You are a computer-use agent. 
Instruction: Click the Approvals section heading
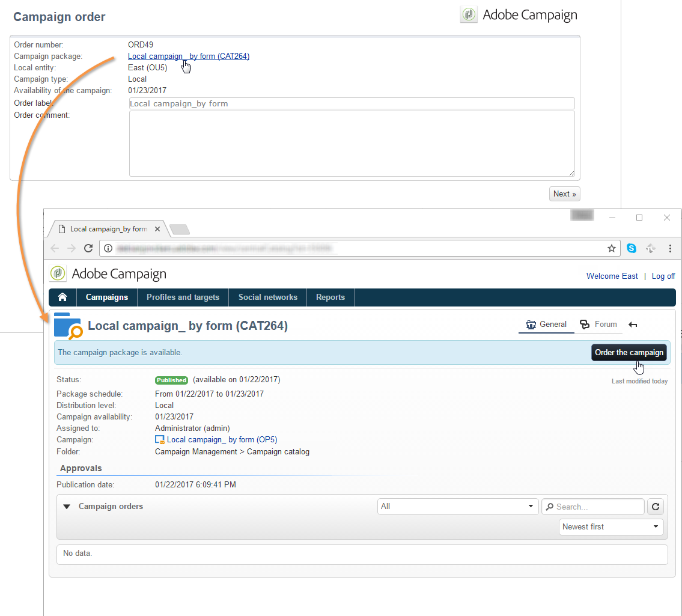(81, 469)
